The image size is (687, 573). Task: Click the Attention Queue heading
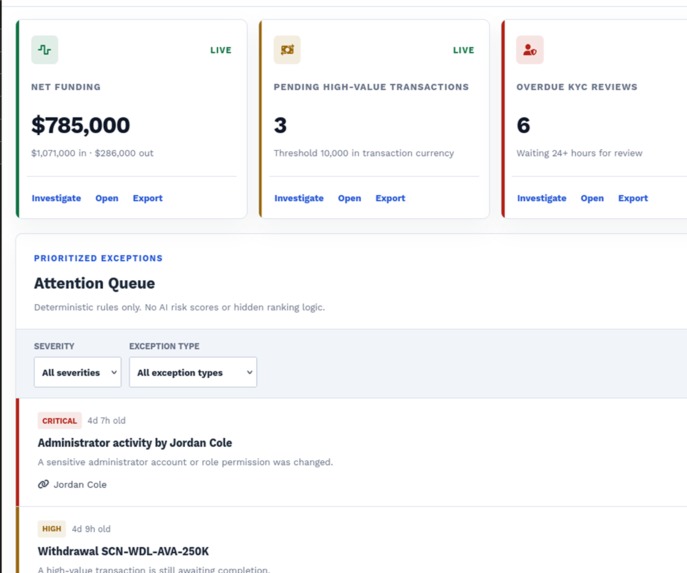[x=94, y=283]
